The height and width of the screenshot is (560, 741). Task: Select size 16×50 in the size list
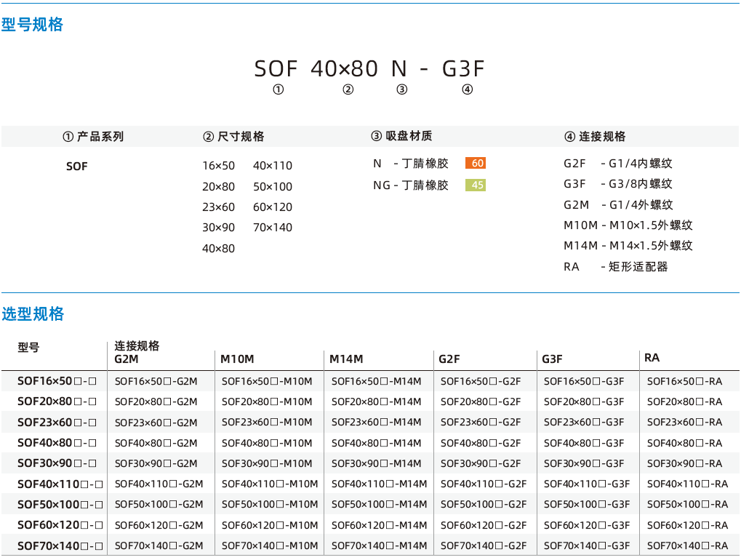[218, 166]
